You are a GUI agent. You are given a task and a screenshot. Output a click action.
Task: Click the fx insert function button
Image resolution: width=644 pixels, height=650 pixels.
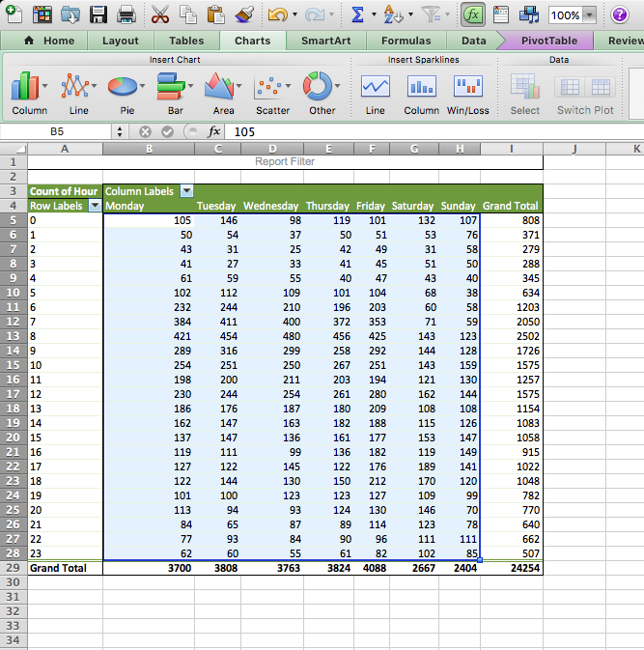click(213, 131)
